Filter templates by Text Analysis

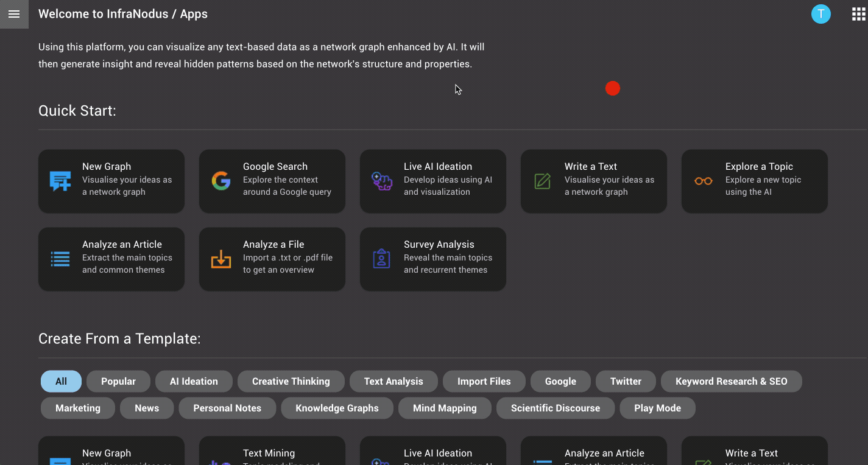(x=393, y=382)
